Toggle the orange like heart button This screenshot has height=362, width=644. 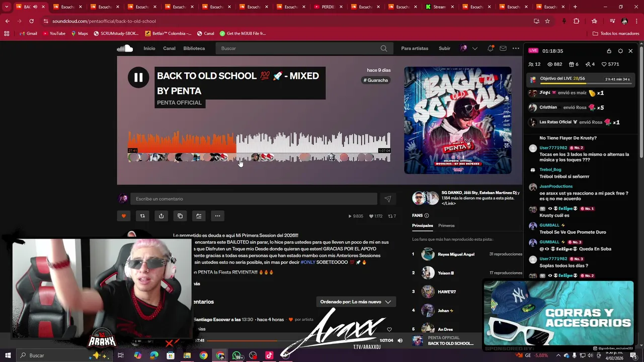pyautogui.click(x=124, y=216)
